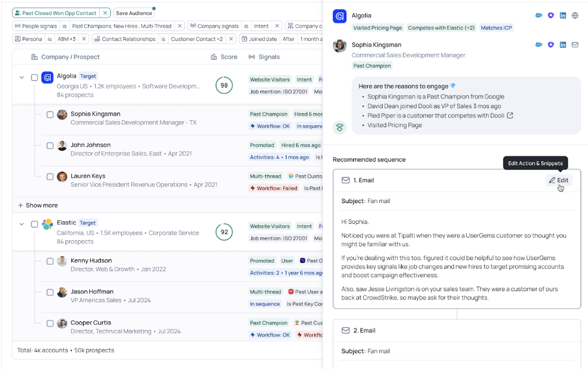Screen dimensions: 588x369
Task: Click Jason Hoffman's avatar
Action: 62,292
